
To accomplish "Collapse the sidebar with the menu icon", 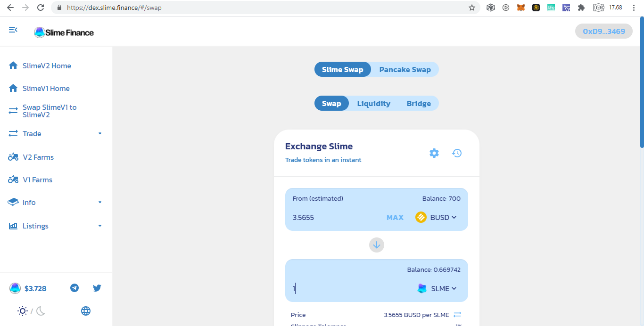I will [13, 30].
